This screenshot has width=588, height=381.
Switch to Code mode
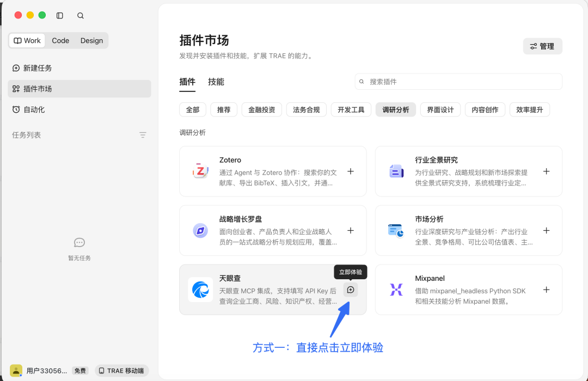pos(60,40)
